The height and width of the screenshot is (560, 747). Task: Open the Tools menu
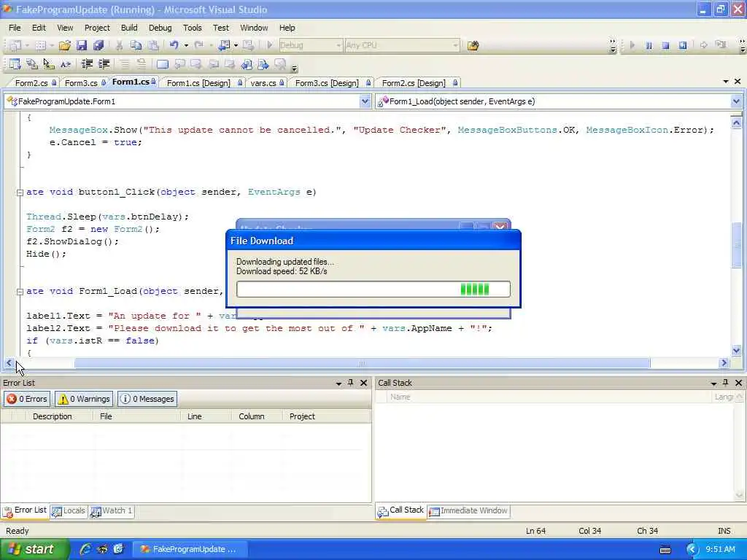click(x=193, y=28)
